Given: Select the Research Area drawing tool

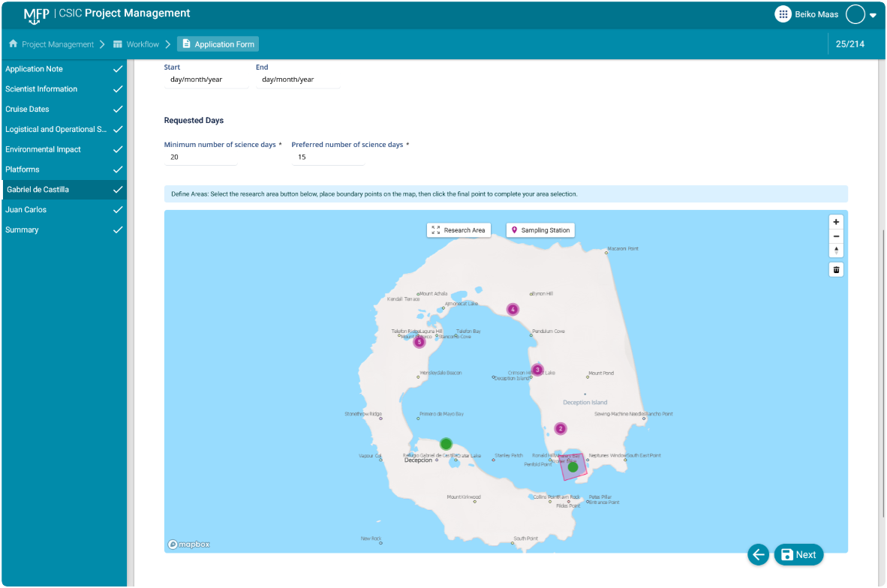Looking at the screenshot, I should pyautogui.click(x=459, y=230).
